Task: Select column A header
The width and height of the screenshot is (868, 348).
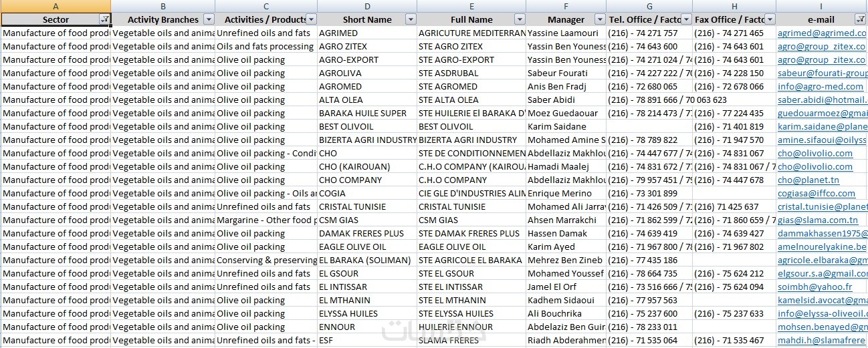Action: pyautogui.click(x=56, y=6)
